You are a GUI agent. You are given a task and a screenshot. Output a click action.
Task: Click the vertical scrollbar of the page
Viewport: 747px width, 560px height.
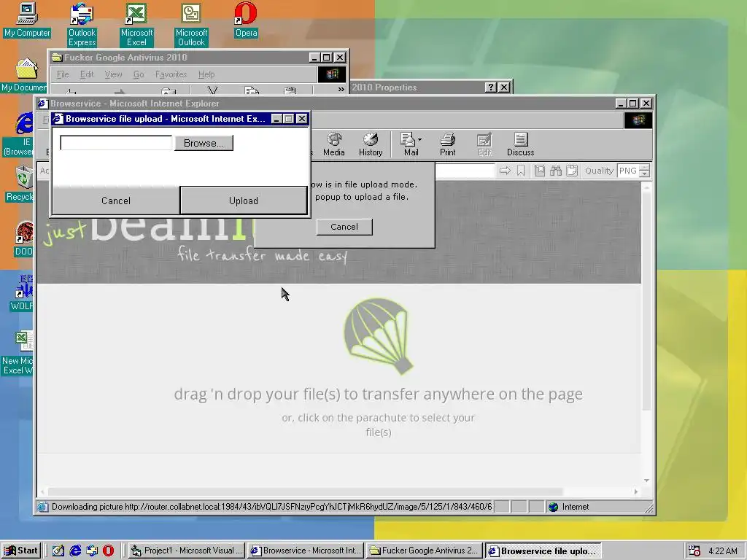coord(646,300)
